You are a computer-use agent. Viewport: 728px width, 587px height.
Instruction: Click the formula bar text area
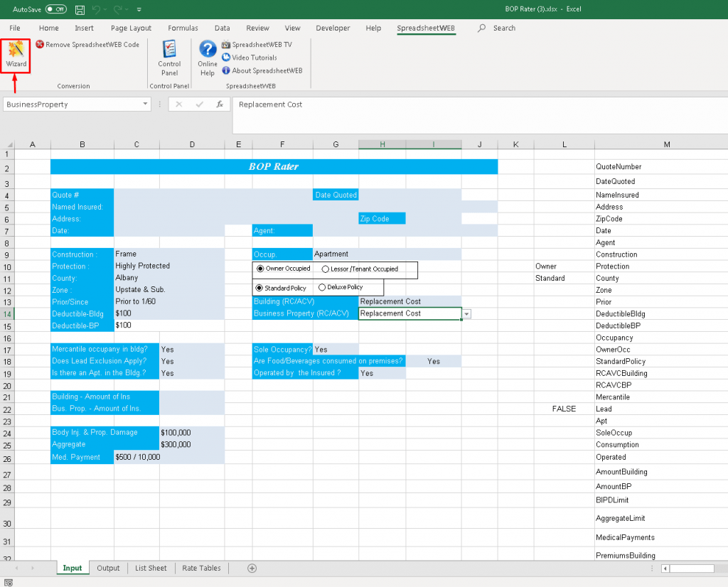481,115
